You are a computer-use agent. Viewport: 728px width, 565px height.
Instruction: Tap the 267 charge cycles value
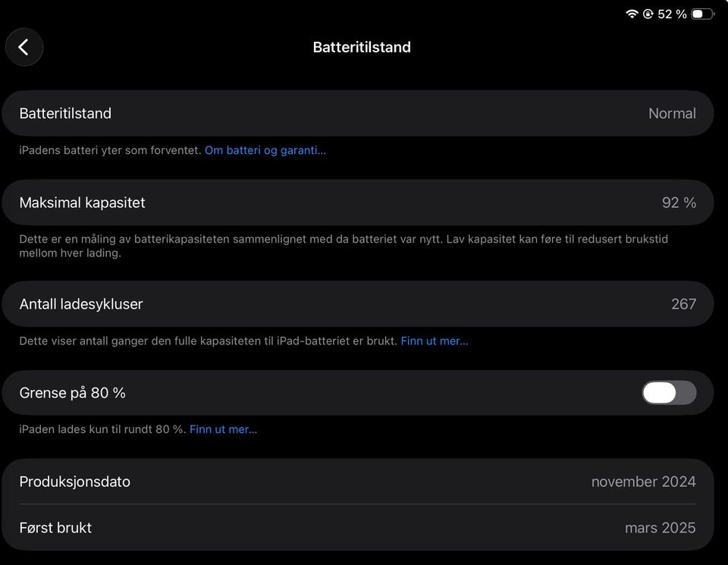point(683,304)
